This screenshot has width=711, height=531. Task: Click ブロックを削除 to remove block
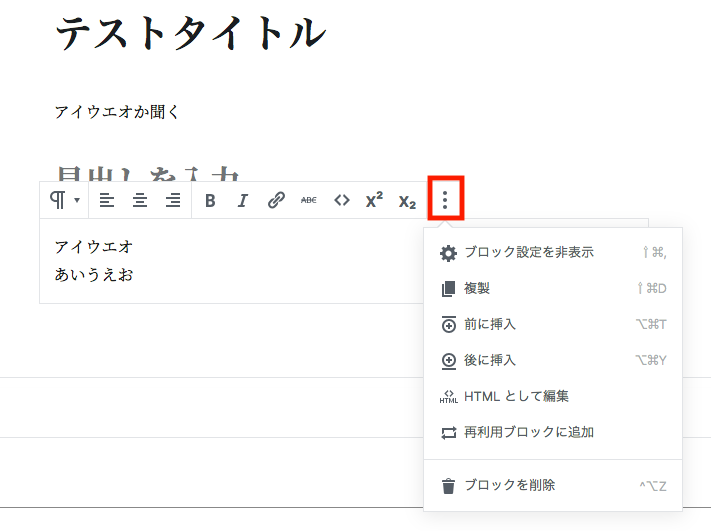509,486
